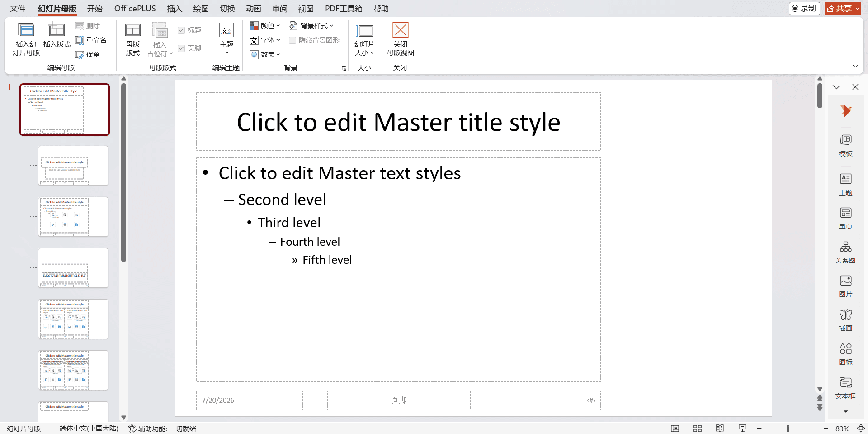Open the OfficePLUS ribbon tab
This screenshot has width=868, height=434.
pyautogui.click(x=135, y=9)
